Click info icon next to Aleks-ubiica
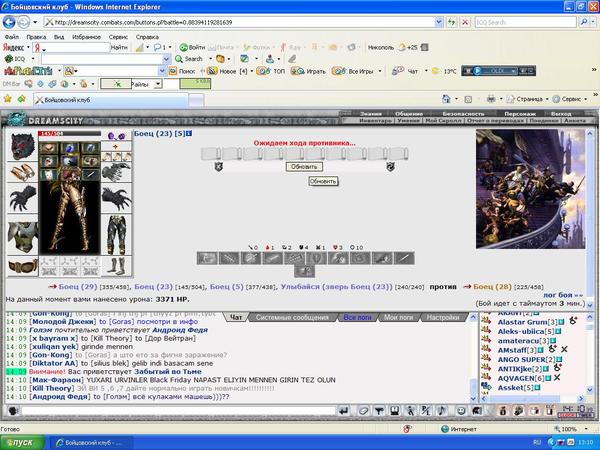 (558, 331)
